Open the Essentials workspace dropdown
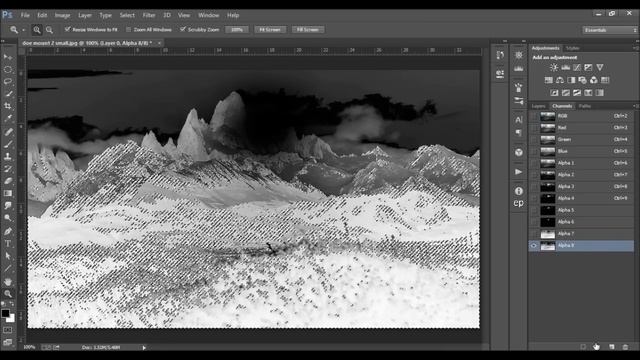This screenshot has height=360, width=640. (609, 30)
